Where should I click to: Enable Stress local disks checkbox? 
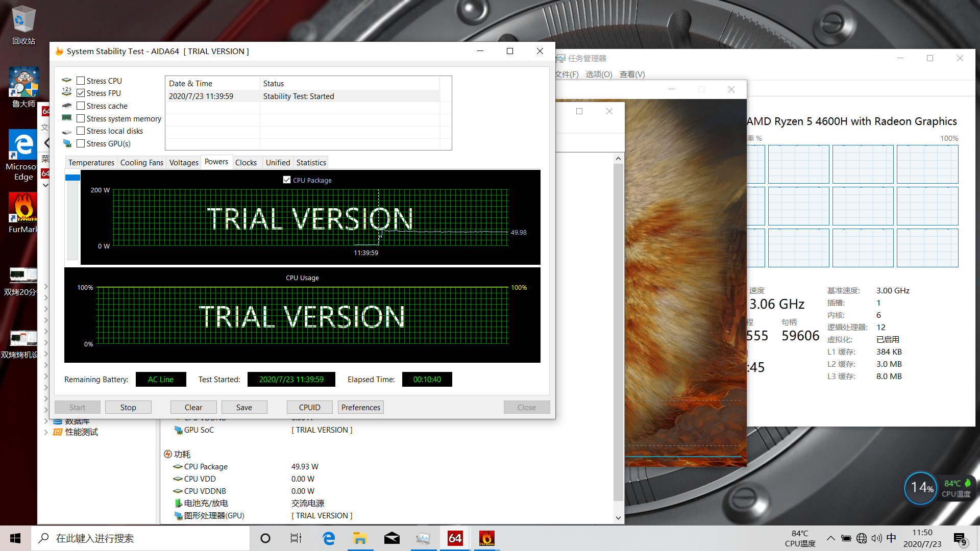81,131
